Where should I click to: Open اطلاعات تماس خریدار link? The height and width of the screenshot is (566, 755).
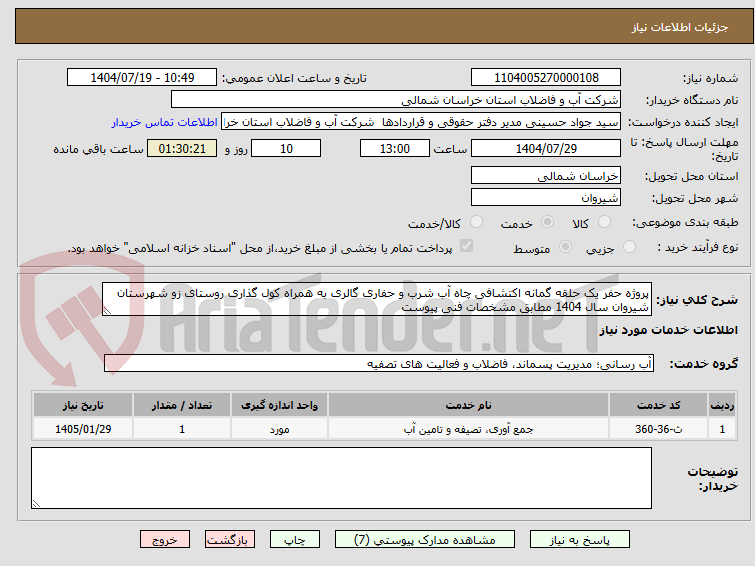click(x=165, y=122)
